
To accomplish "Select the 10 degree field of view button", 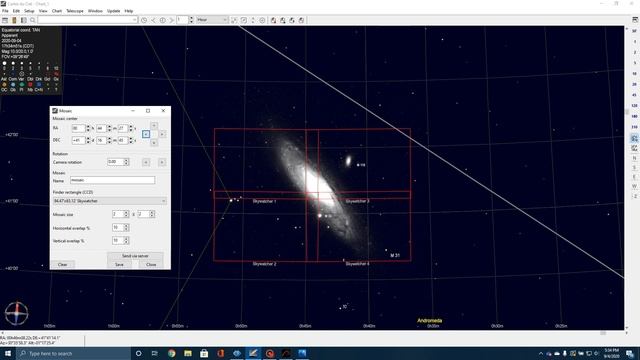I will (x=634, y=74).
